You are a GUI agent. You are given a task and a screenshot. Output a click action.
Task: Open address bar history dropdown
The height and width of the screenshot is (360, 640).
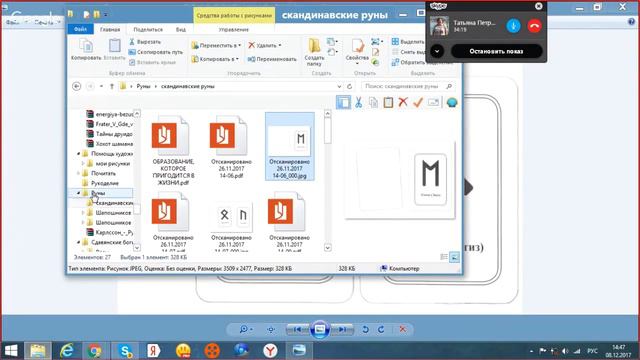tap(339, 87)
